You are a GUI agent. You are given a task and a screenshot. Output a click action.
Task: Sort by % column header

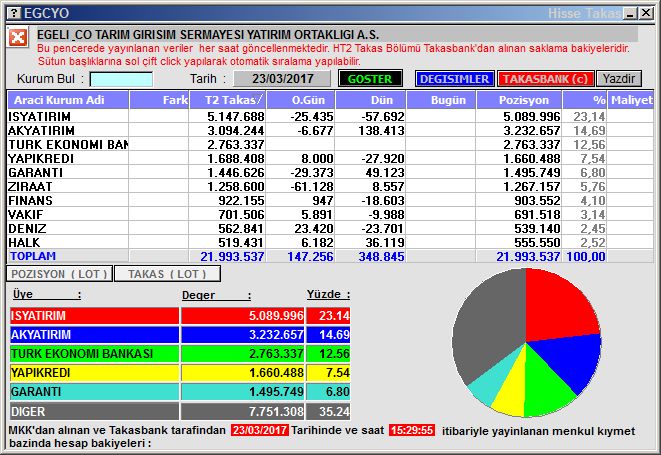(585, 100)
